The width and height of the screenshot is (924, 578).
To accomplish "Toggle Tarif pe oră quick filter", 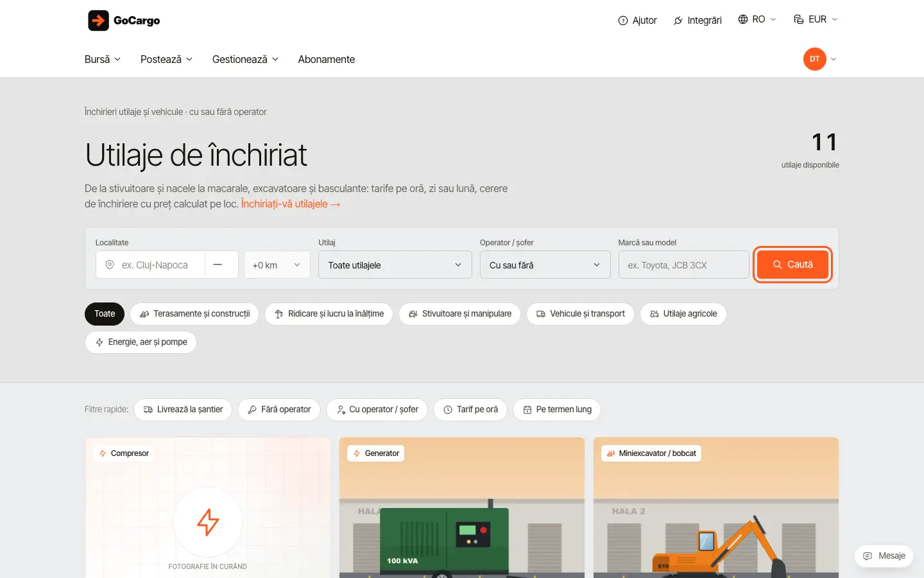I will click(x=470, y=410).
